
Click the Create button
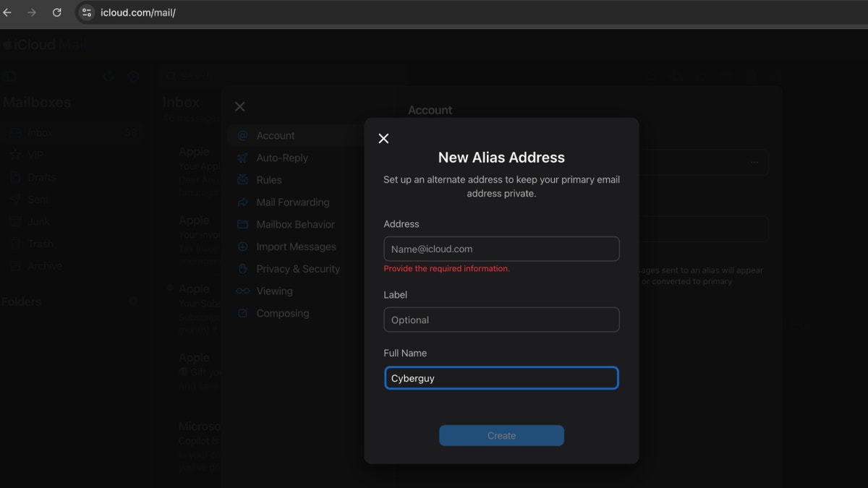point(501,435)
